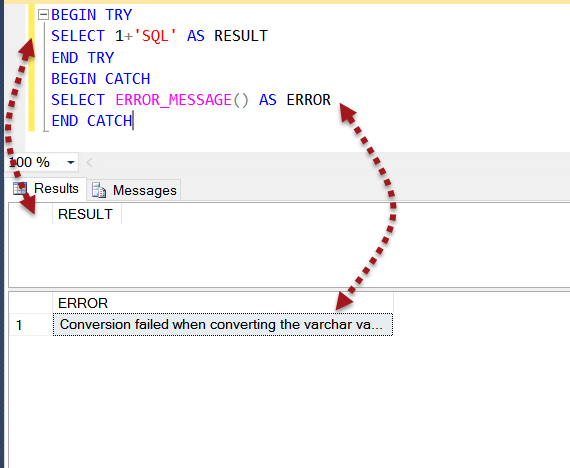Select the RESULT column header

pos(87,214)
